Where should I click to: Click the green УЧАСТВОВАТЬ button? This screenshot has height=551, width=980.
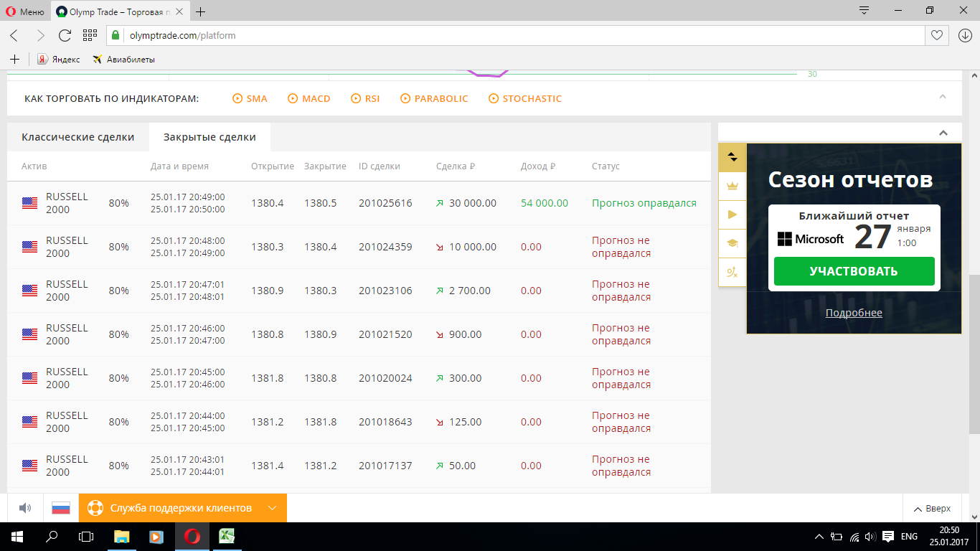(x=854, y=271)
